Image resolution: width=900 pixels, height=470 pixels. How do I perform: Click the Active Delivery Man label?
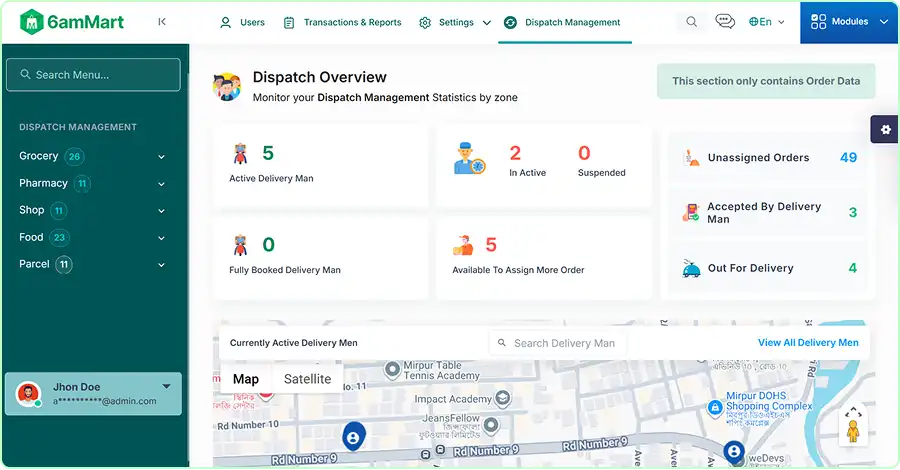[x=271, y=178]
